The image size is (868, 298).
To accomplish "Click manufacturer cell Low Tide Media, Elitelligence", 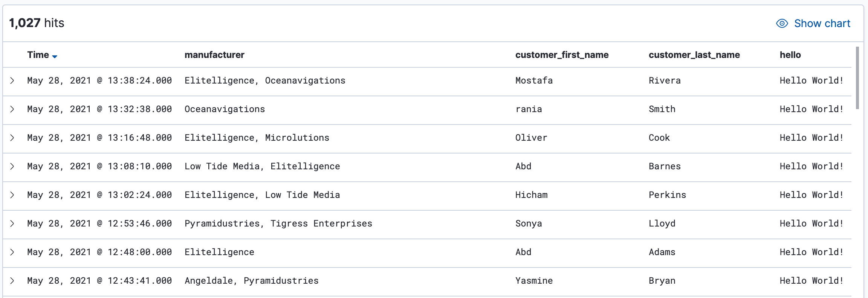I will (262, 166).
